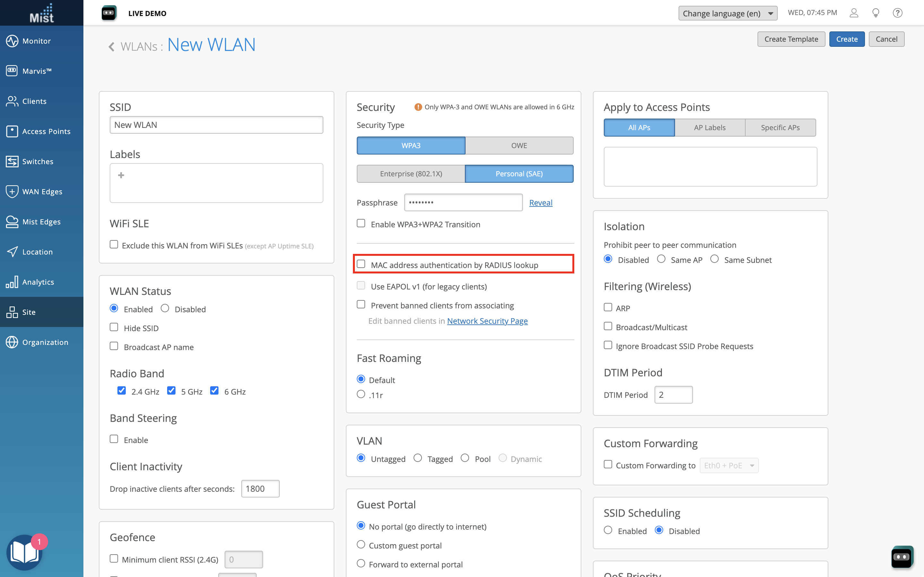Click back chevron beside WLANs

[112, 46]
